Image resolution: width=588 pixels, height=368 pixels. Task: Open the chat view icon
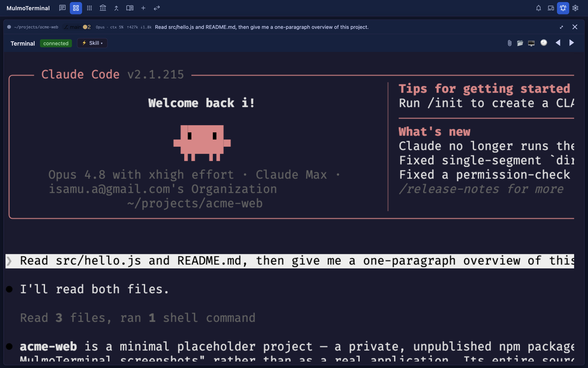pos(62,8)
